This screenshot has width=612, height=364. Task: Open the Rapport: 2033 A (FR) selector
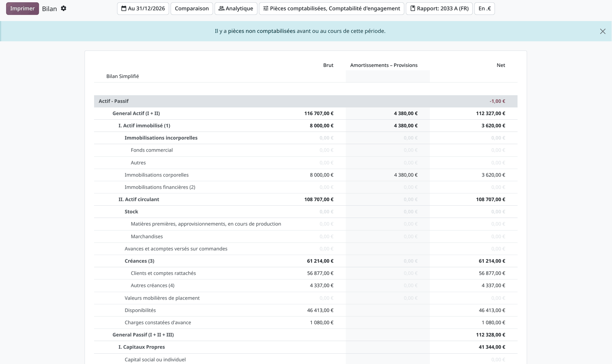439,8
